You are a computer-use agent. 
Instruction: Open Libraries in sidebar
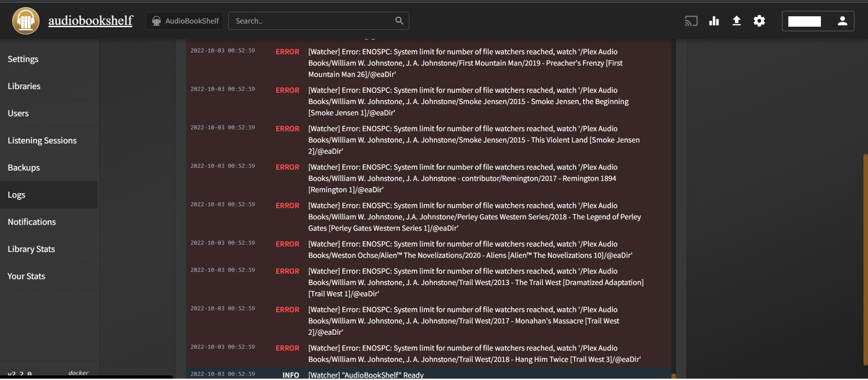click(x=49, y=86)
